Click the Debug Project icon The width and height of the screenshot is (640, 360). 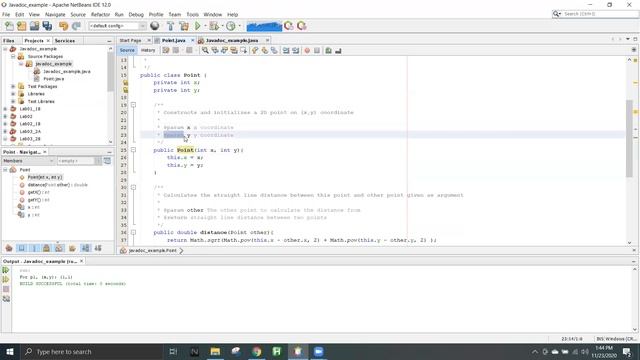coord(213,26)
